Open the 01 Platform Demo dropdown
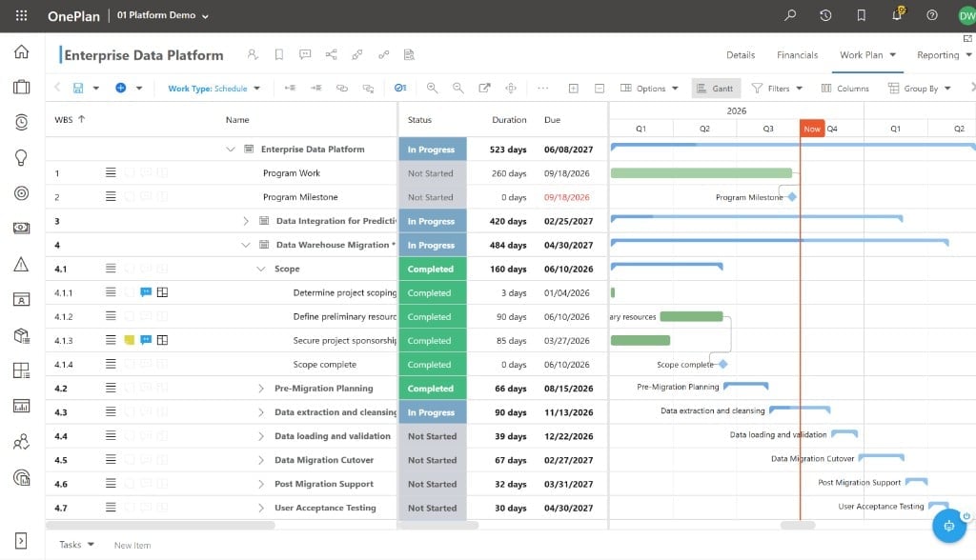Screen dimensions: 976x560 [163, 15]
